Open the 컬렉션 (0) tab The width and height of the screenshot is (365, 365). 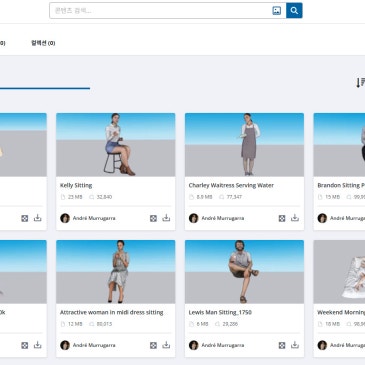pyautogui.click(x=43, y=43)
